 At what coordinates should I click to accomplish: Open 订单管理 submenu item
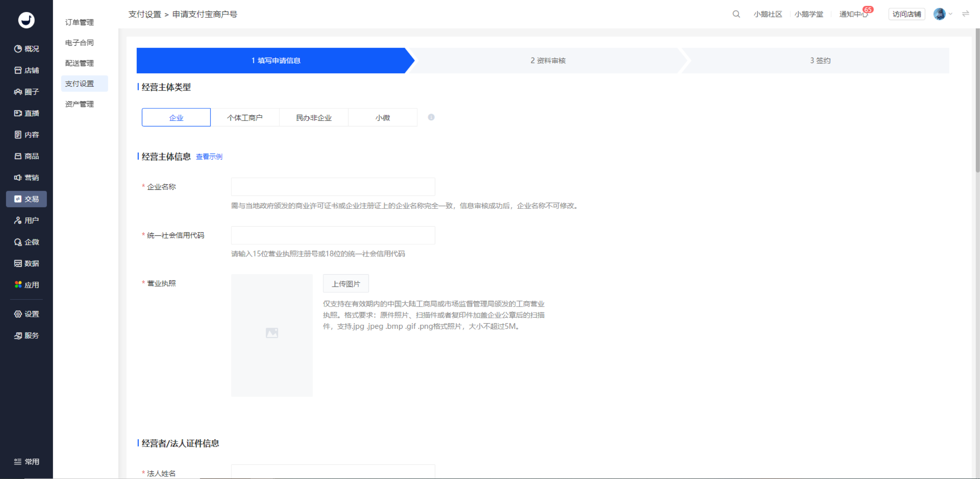click(x=80, y=22)
